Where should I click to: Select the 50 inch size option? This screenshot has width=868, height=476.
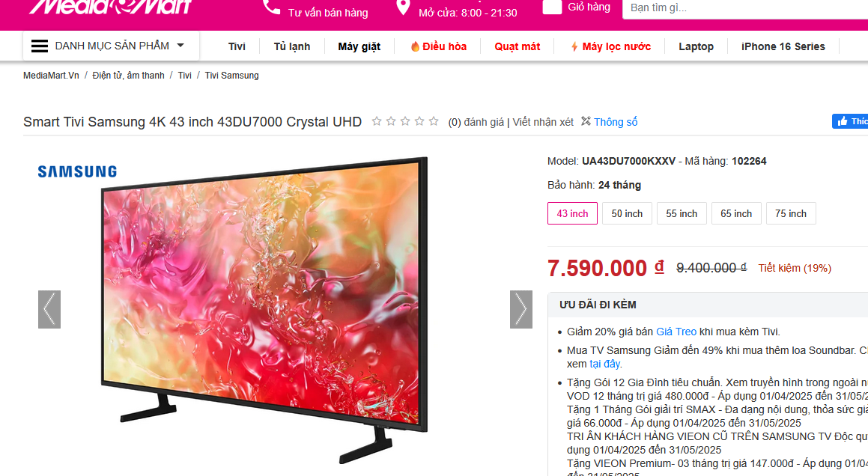pos(627,213)
